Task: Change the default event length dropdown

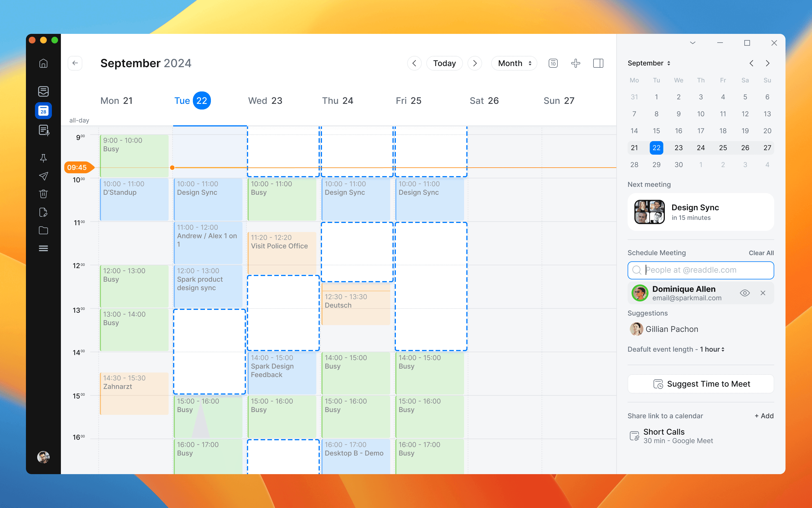Action: click(x=712, y=349)
